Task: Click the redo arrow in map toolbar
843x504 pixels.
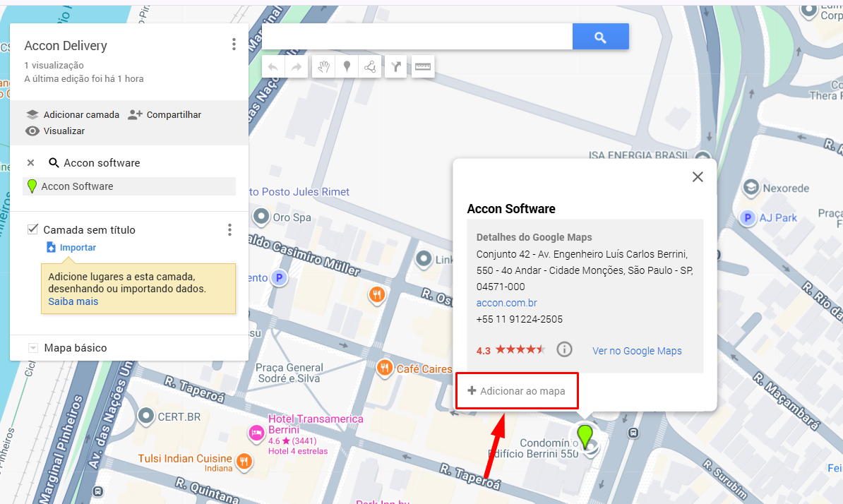Action: pos(297,67)
